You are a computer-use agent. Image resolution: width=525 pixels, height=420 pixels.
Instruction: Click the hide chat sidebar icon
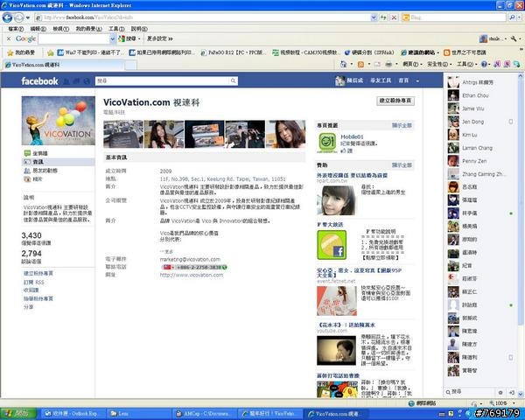point(512,392)
